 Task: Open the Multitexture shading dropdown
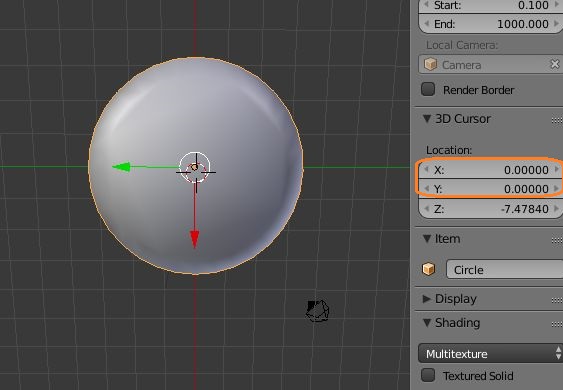(x=490, y=353)
